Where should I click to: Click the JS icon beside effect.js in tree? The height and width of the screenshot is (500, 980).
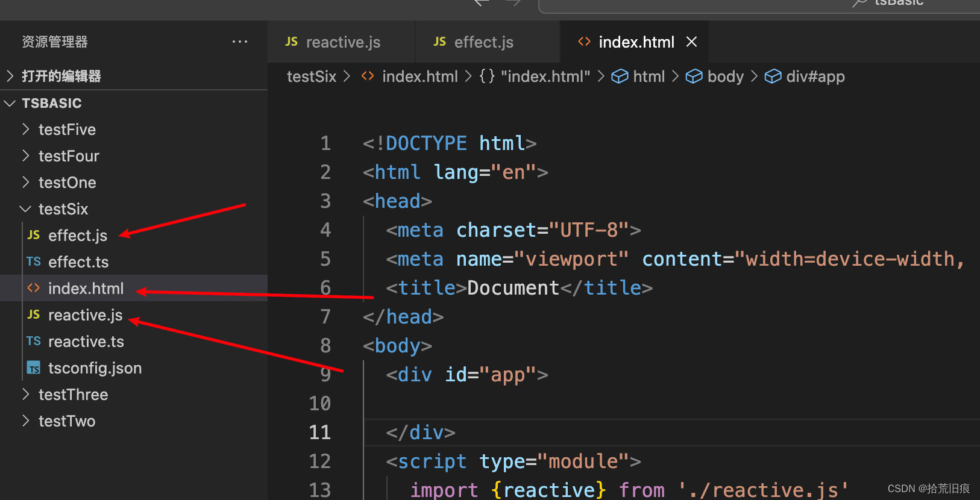pos(34,235)
